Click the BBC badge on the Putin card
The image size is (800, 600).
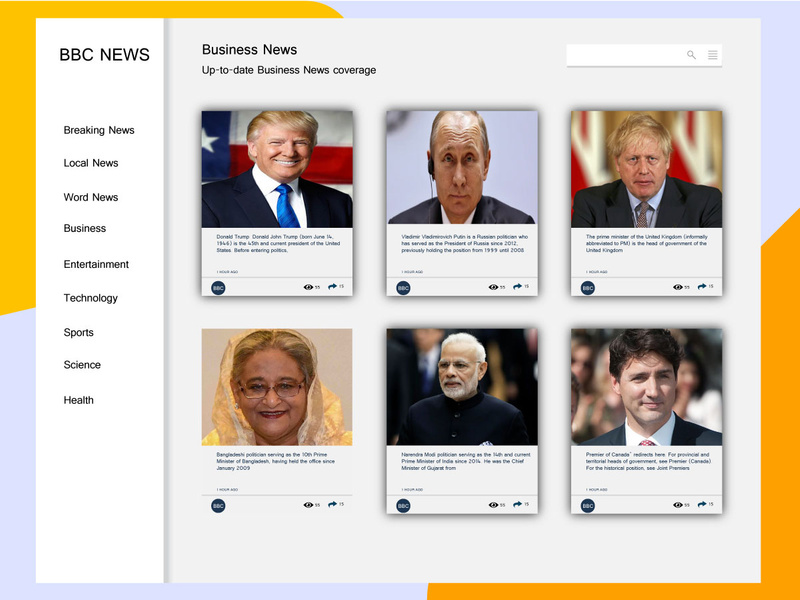pos(403,288)
